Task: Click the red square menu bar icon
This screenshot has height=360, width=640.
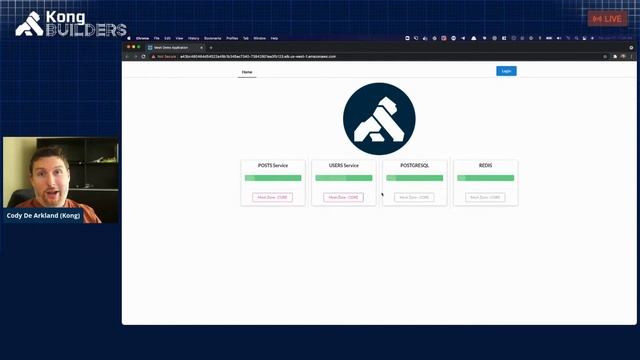Action: 444,38
